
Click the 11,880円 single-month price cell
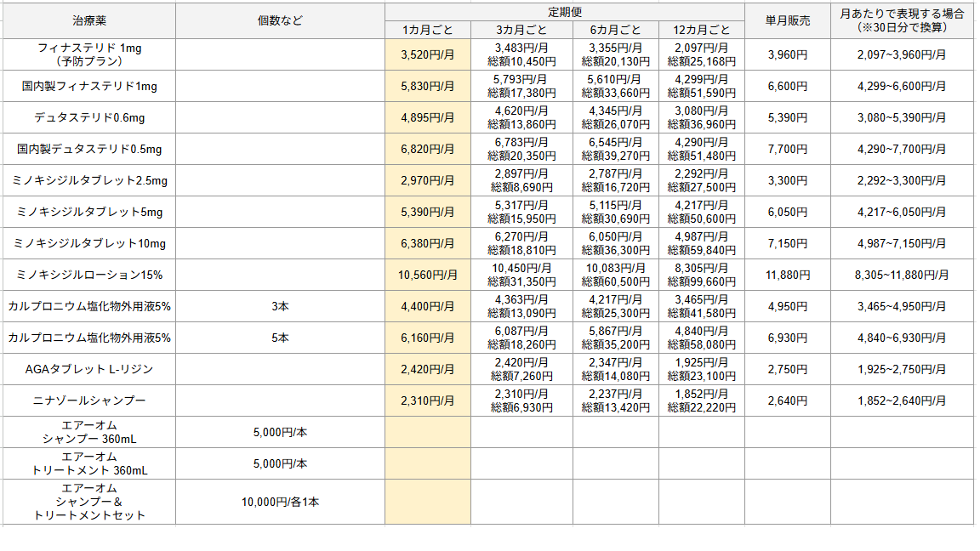click(788, 275)
